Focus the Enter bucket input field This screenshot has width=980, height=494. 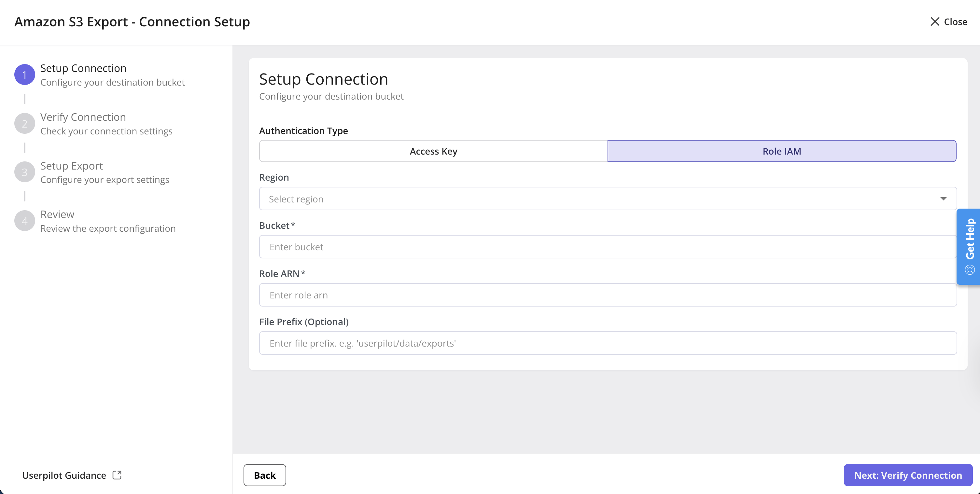click(608, 247)
